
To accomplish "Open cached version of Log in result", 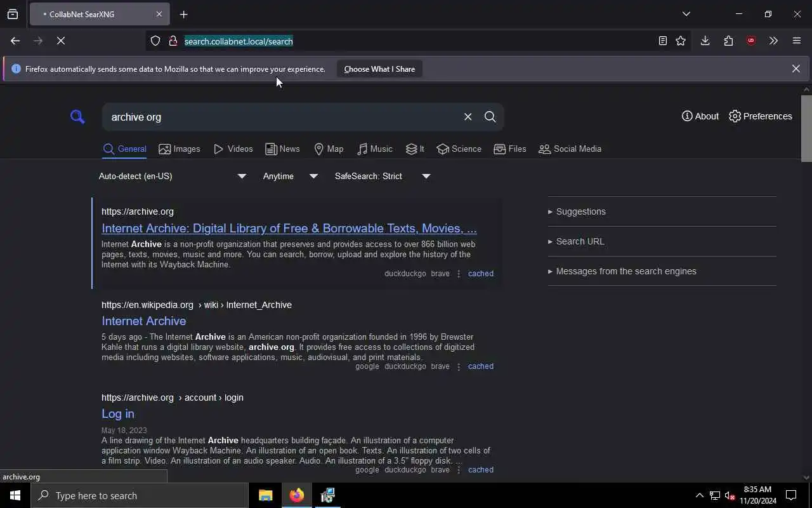I will pyautogui.click(x=480, y=470).
